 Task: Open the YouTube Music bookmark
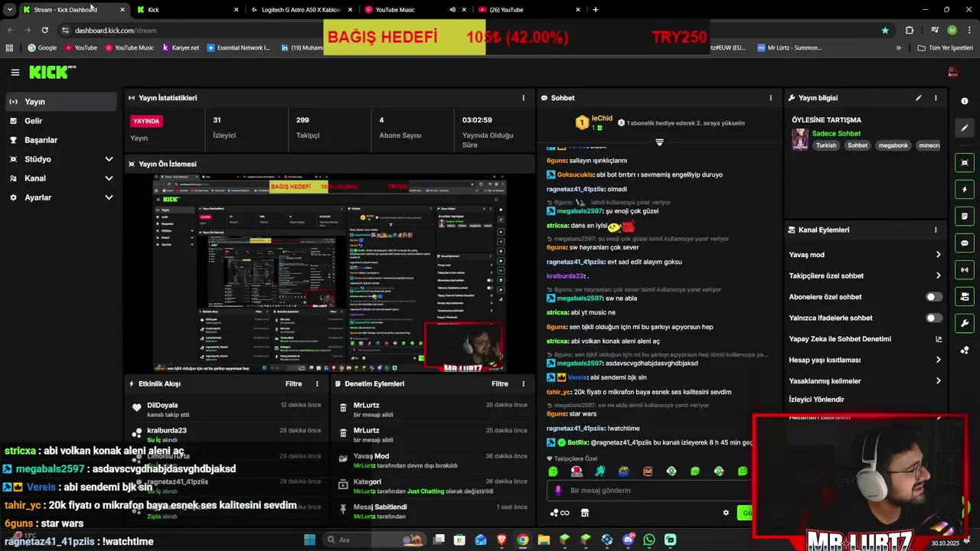click(x=128, y=47)
